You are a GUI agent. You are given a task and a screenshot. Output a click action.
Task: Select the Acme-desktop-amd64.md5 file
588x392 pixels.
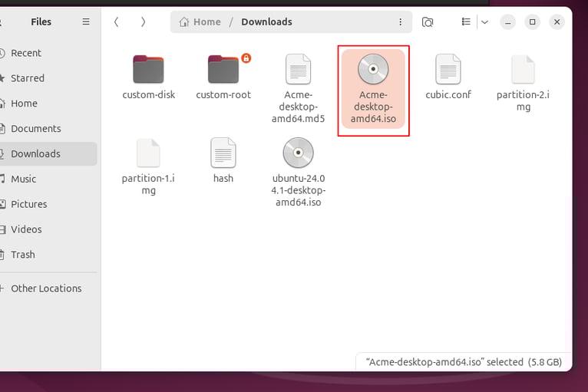pos(298,89)
